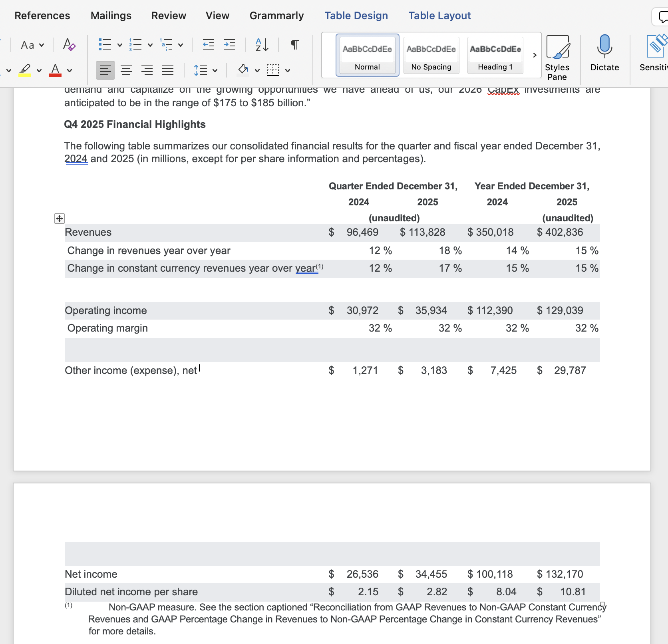The width and height of the screenshot is (668, 644).
Task: Open the shading color dropdown arrow
Action: pyautogui.click(x=257, y=71)
